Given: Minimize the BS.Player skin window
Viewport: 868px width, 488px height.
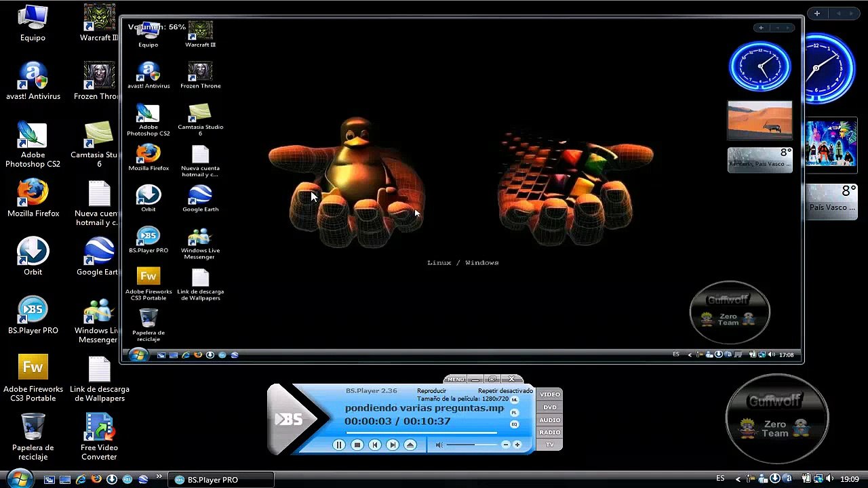Looking at the screenshot, I should [x=475, y=380].
